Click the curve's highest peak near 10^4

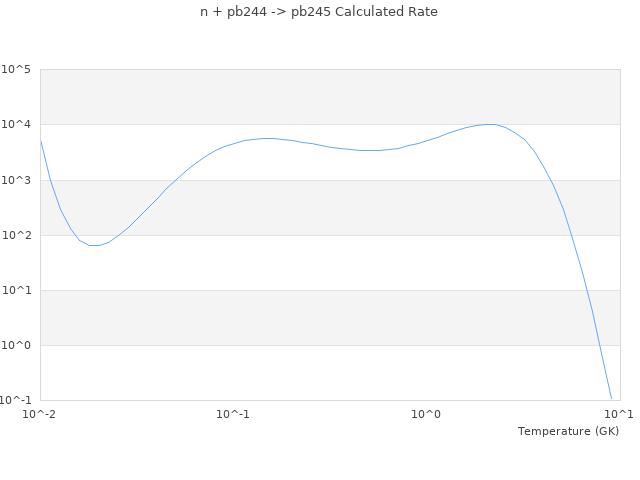(x=489, y=124)
